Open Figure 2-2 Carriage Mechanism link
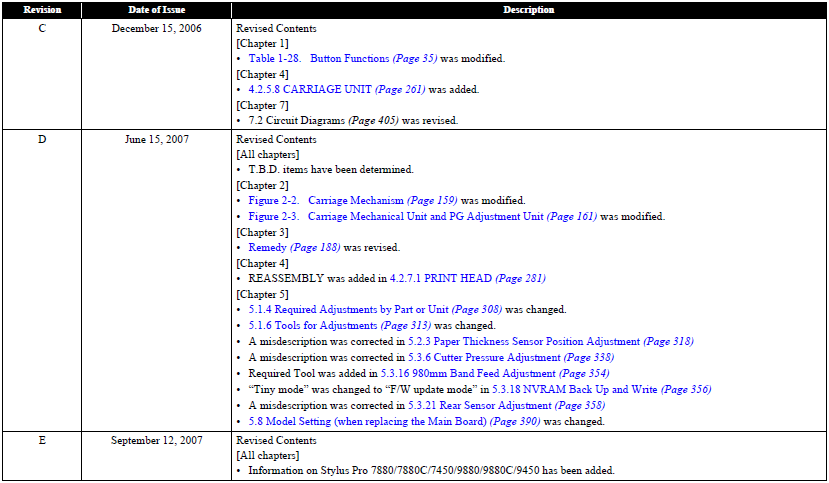This screenshot has height=483, width=829. 347,201
